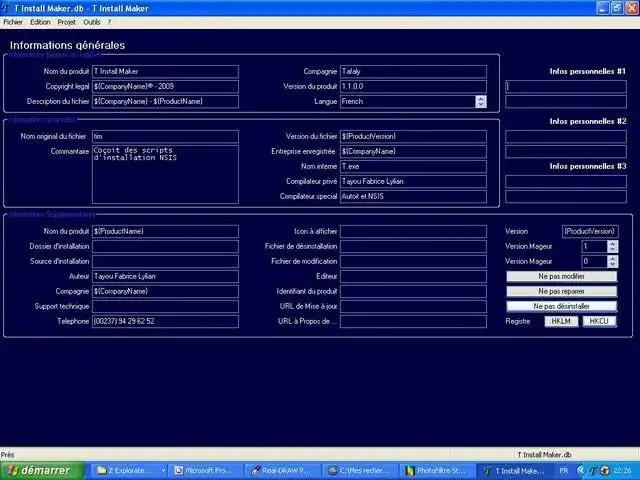The image size is (640, 480).
Task: Click the taskbar clock showing 22:26
Action: pos(622,471)
